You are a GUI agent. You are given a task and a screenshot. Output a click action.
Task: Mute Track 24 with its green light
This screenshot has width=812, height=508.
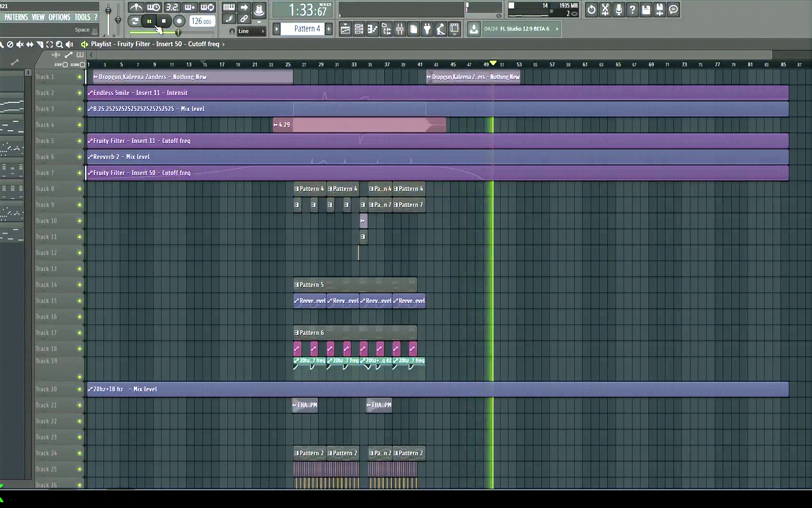pos(79,453)
